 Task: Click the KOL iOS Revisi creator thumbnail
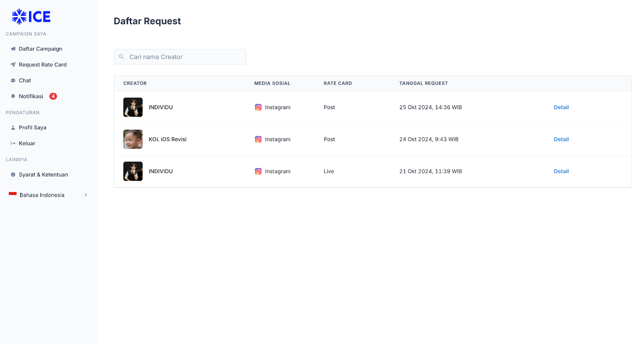click(133, 139)
